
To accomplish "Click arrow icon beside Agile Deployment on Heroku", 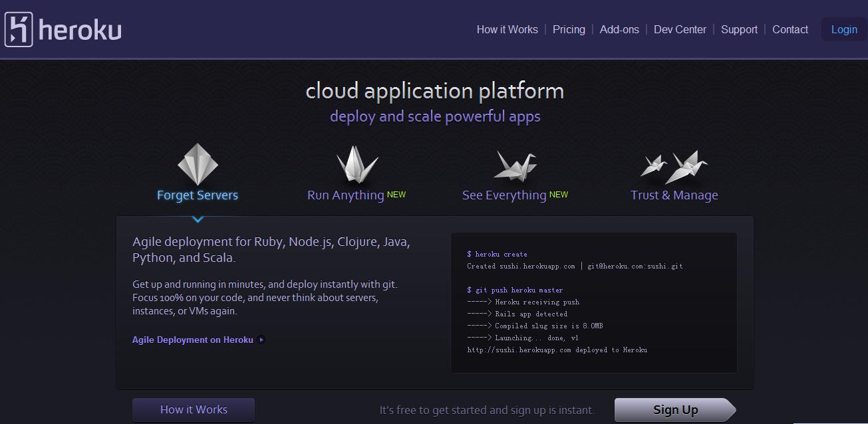I will pyautogui.click(x=261, y=340).
